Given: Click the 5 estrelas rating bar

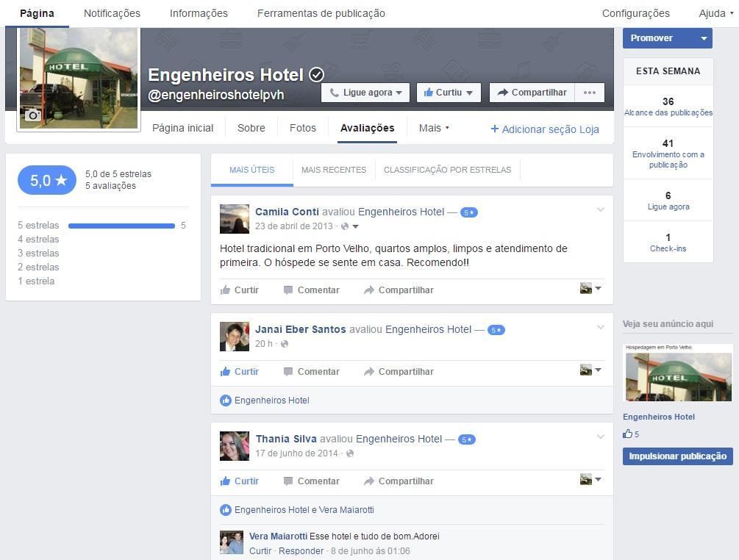Looking at the screenshot, I should coord(121,226).
